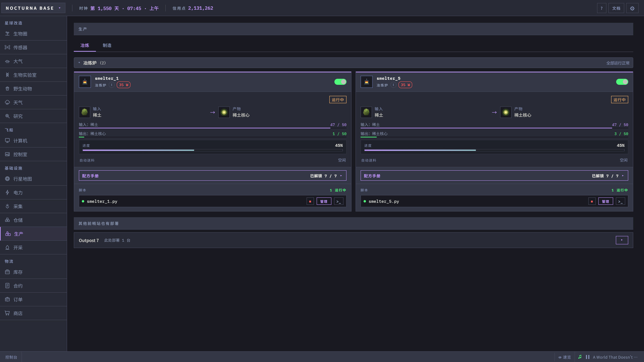Open the 商店 shop page

(33, 313)
